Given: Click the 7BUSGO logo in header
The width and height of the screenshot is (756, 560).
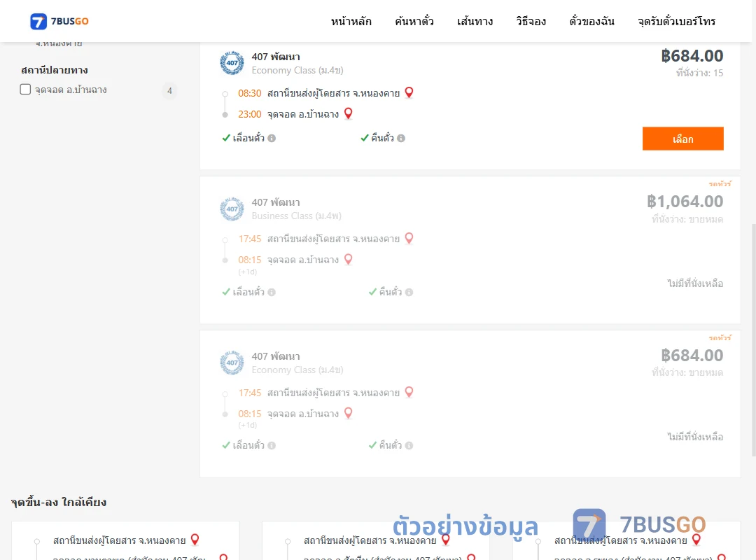Looking at the screenshot, I should coord(59,21).
